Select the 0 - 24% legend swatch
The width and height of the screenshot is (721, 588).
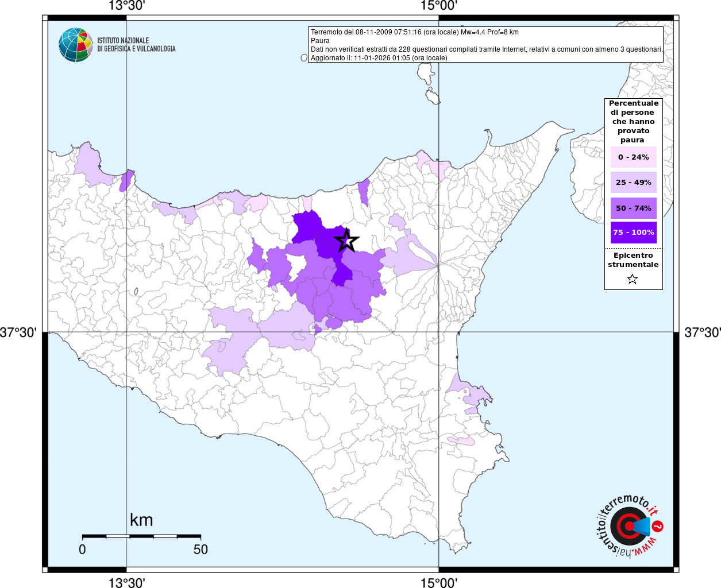coord(633,157)
